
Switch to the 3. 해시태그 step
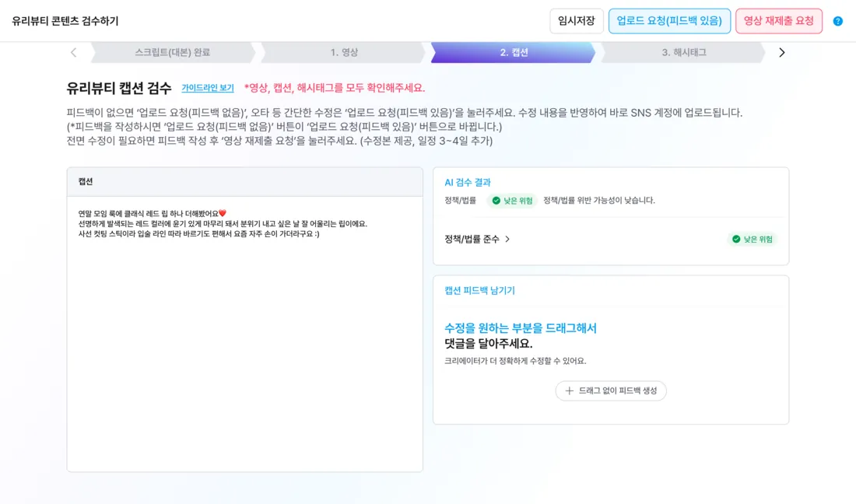[x=683, y=52]
